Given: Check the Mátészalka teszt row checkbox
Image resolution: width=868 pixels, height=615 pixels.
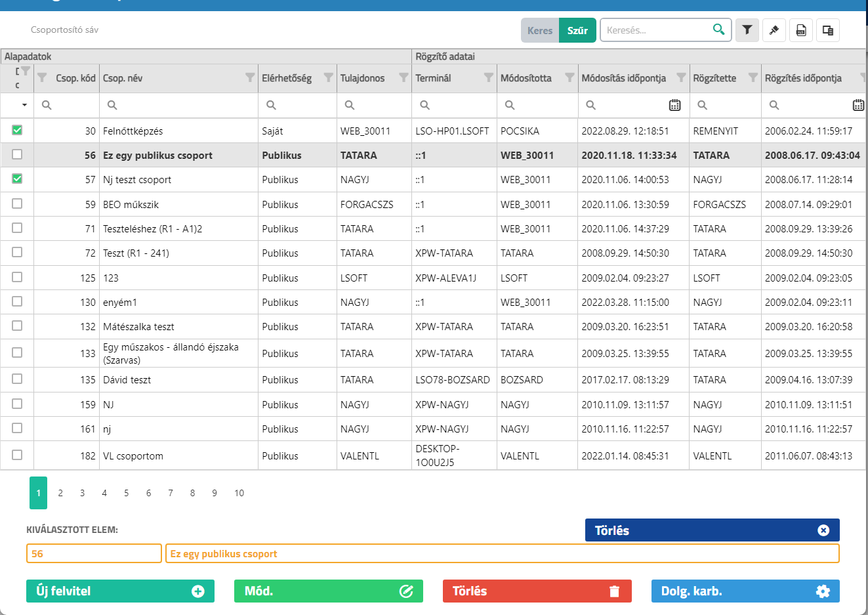Looking at the screenshot, I should point(17,326).
